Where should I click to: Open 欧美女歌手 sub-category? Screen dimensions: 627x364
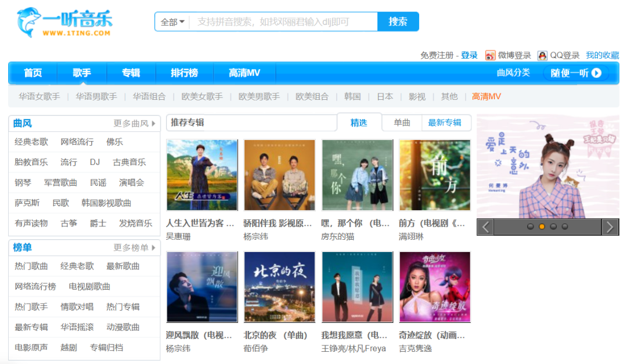coord(202,96)
